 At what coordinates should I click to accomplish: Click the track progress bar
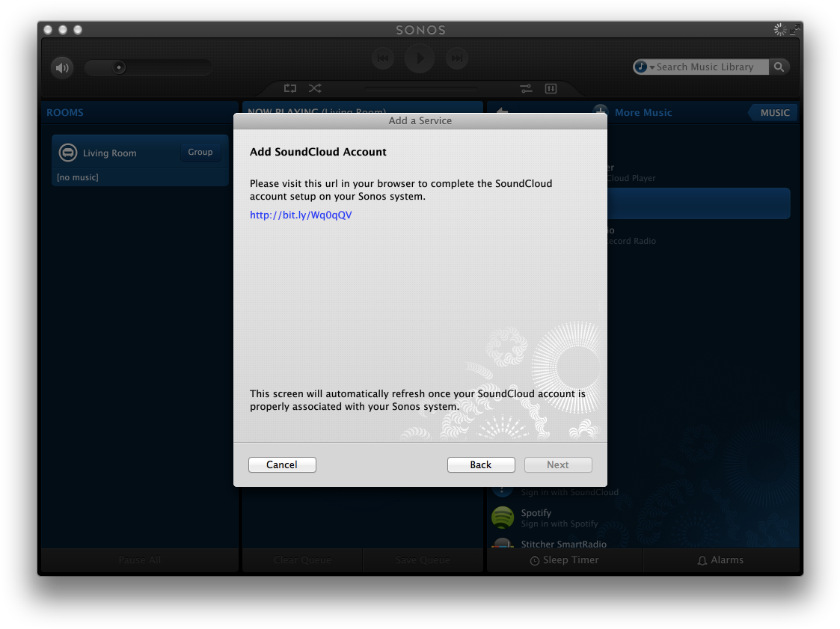[421, 88]
